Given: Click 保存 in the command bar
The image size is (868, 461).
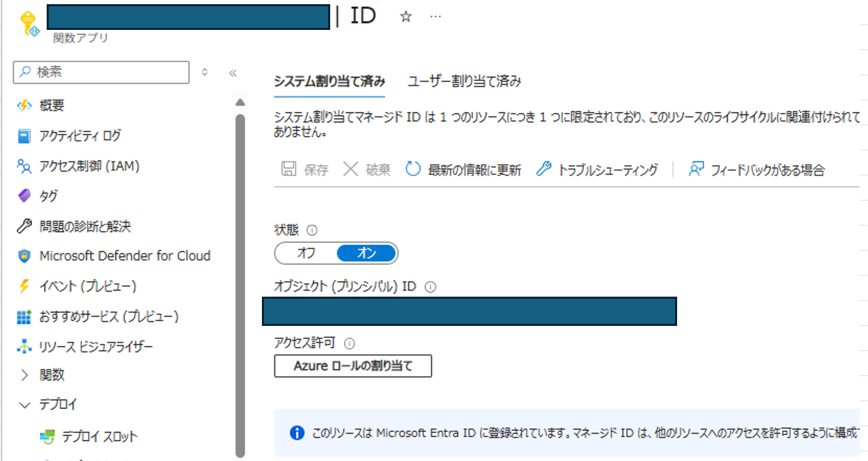Looking at the screenshot, I should click(305, 169).
